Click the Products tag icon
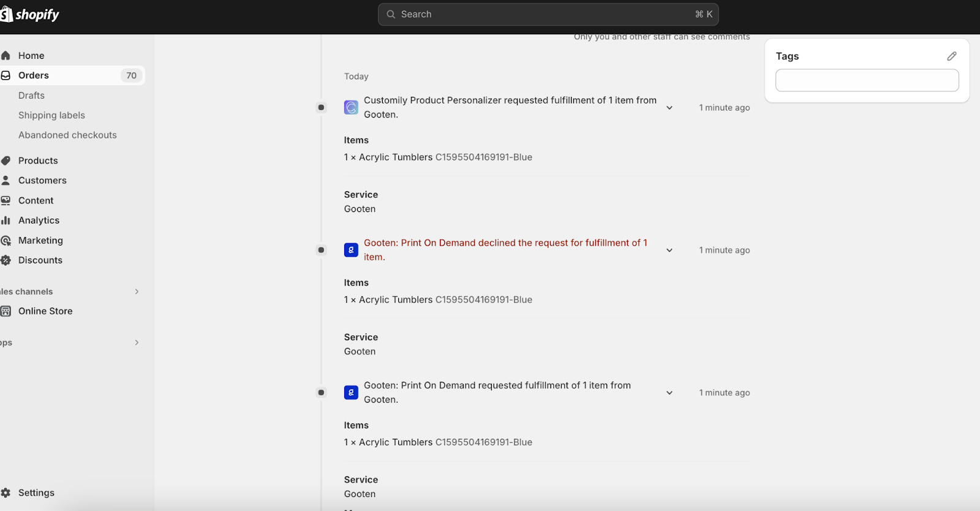The width and height of the screenshot is (980, 511). click(x=6, y=161)
